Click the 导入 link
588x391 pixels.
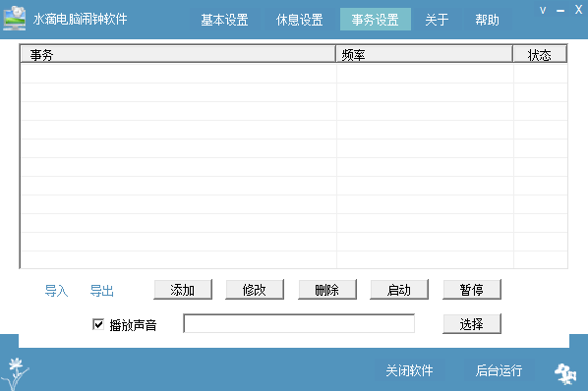[56, 291]
